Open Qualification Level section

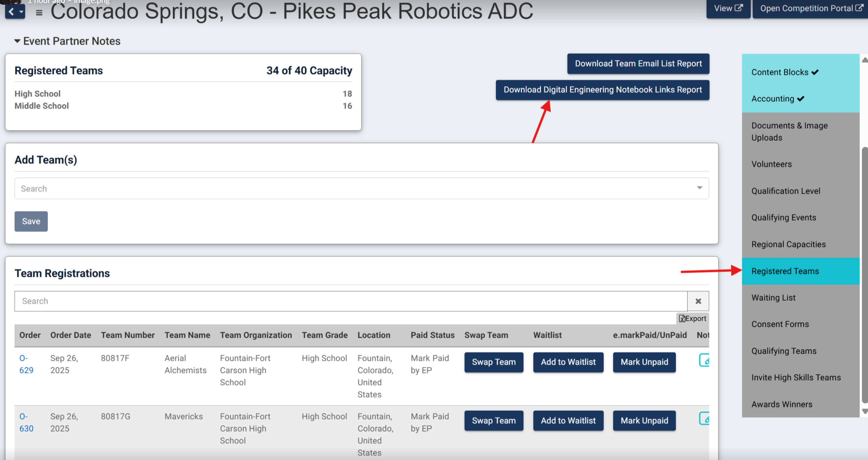click(801, 191)
